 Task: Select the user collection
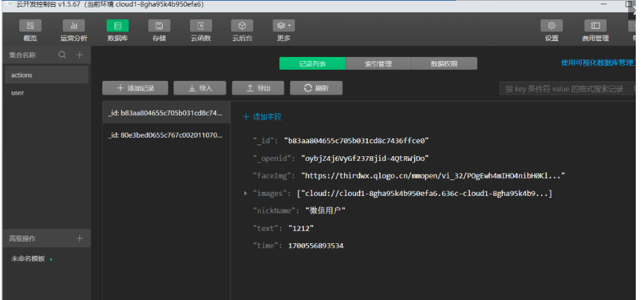click(47, 92)
